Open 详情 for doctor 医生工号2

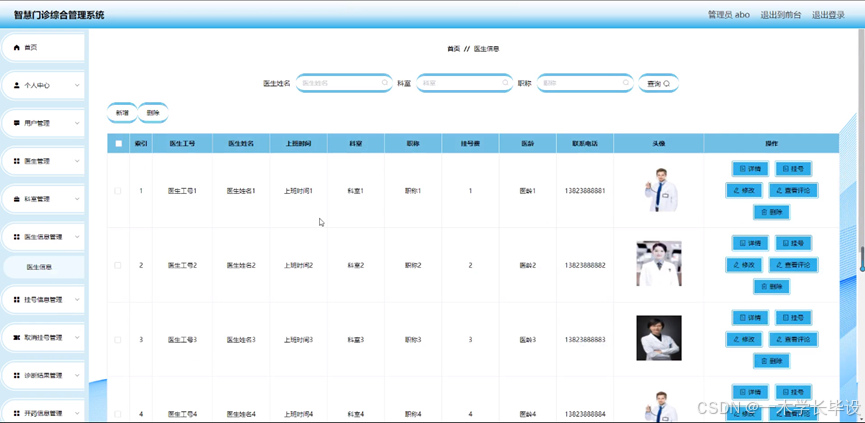[x=750, y=243]
